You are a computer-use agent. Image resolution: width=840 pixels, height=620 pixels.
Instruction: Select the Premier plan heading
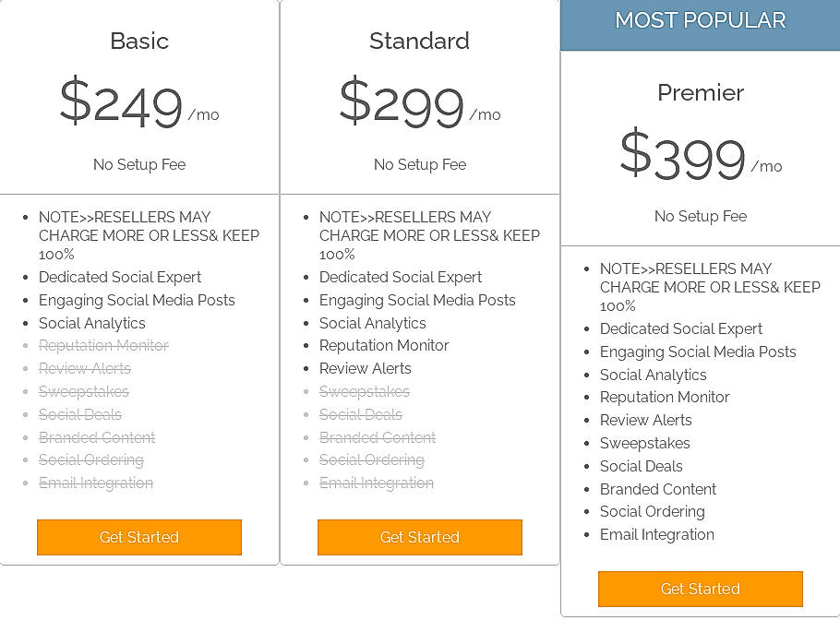700,92
